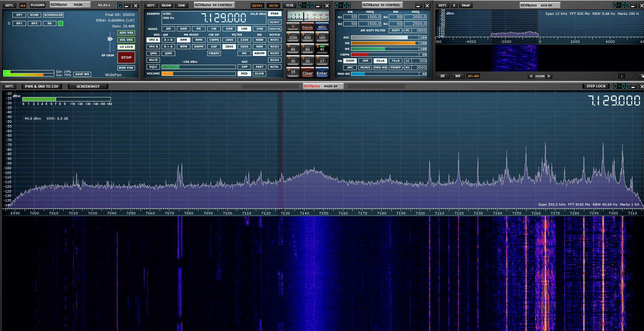Click the zoom-out left arrow in AUX SP
The height and width of the screenshot is (331, 644).
point(531,76)
